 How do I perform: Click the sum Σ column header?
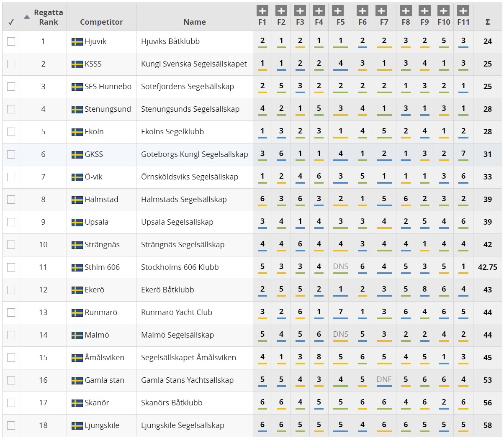[488, 22]
